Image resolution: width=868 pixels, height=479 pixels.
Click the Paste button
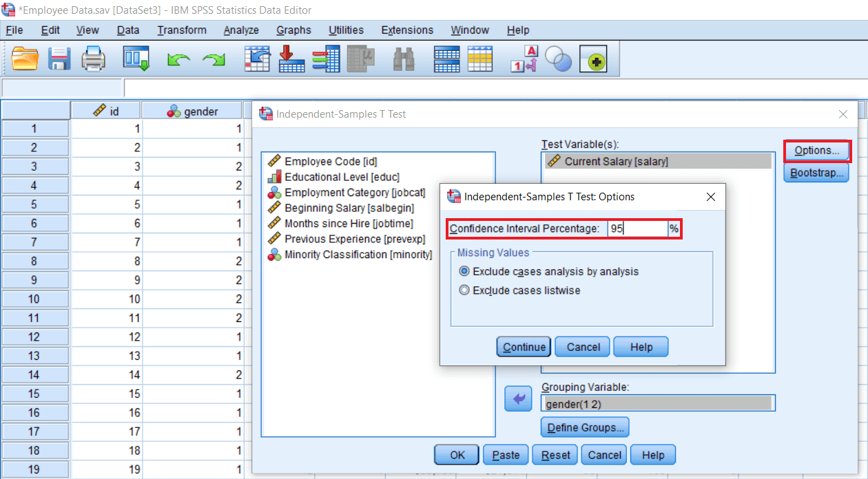pyautogui.click(x=506, y=455)
